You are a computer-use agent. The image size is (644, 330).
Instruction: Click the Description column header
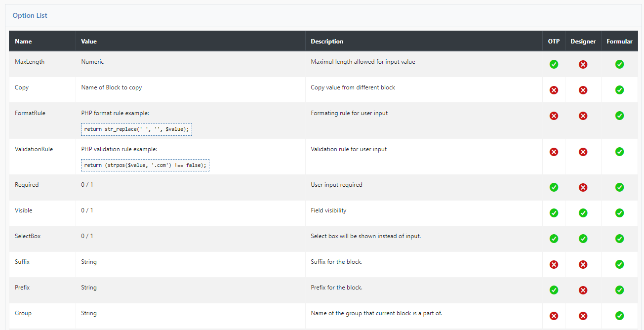tap(326, 41)
